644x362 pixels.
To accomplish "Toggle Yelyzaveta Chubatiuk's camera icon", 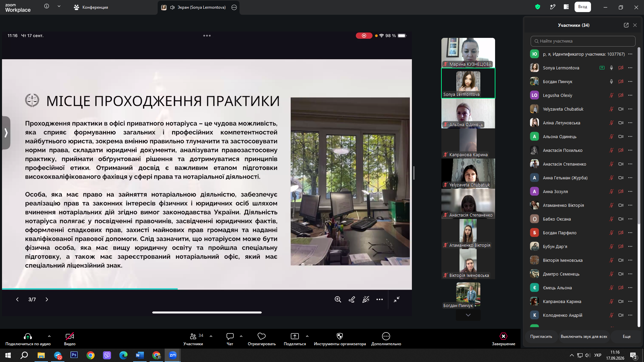I will click(x=621, y=109).
